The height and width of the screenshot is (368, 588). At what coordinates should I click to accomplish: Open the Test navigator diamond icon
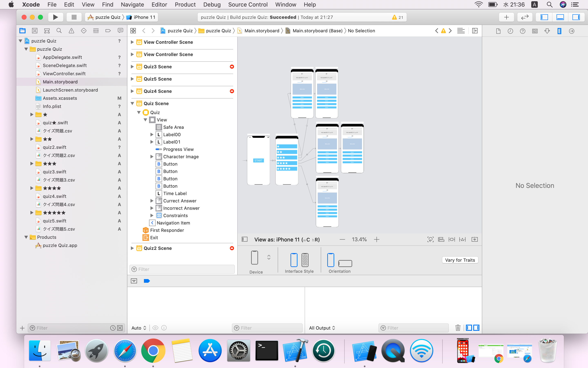coord(84,31)
